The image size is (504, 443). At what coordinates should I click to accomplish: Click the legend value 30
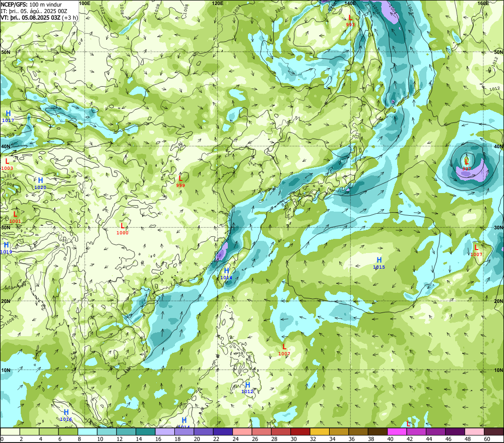[294, 439]
